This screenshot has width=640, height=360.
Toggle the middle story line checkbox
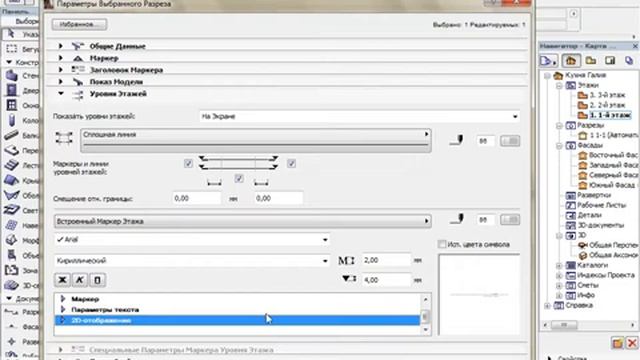(239, 178)
